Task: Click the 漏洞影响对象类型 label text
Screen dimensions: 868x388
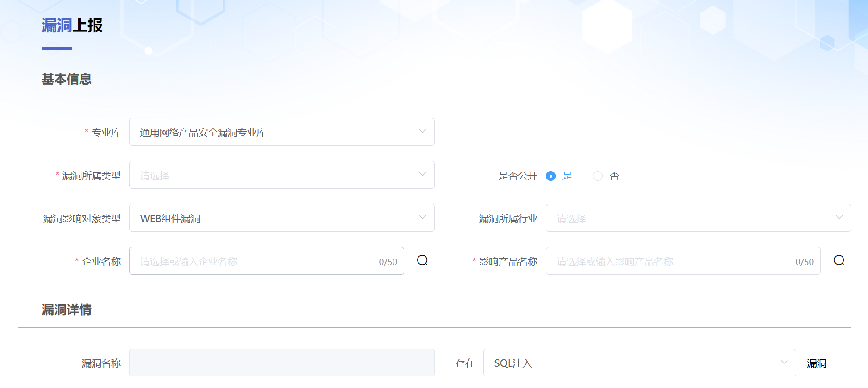Action: click(x=82, y=219)
